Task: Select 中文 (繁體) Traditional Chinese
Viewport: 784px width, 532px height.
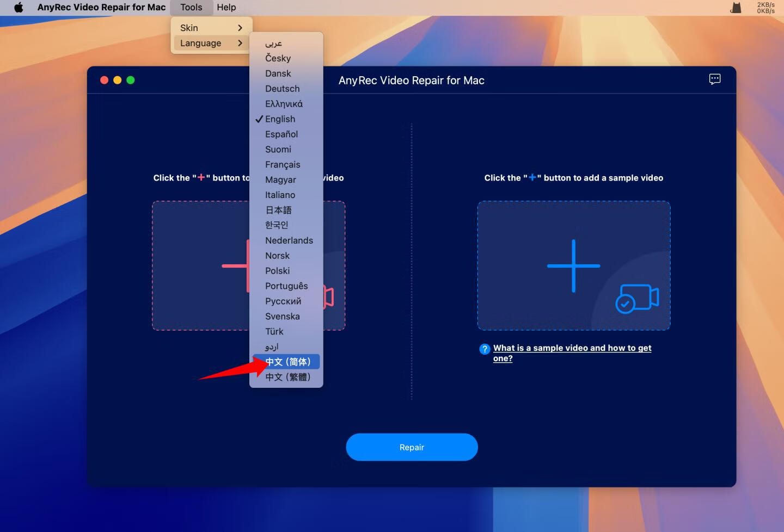Action: (286, 377)
